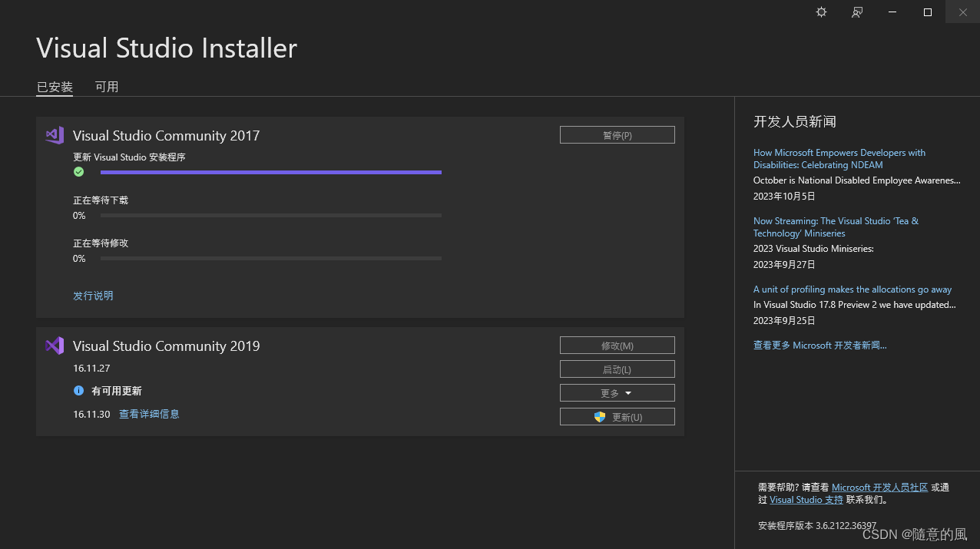Open the 'Tea & Technology' Miniseries news link

(836, 227)
